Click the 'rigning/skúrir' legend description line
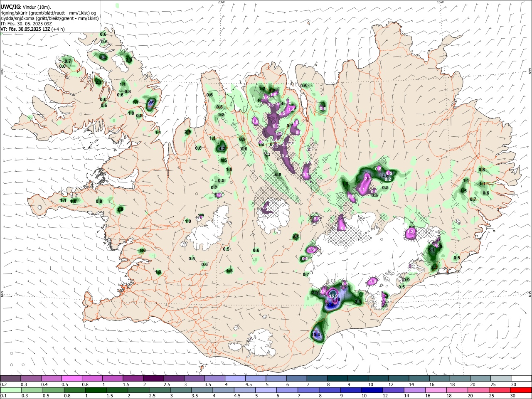This screenshot has height=399, width=532. (x=48, y=13)
